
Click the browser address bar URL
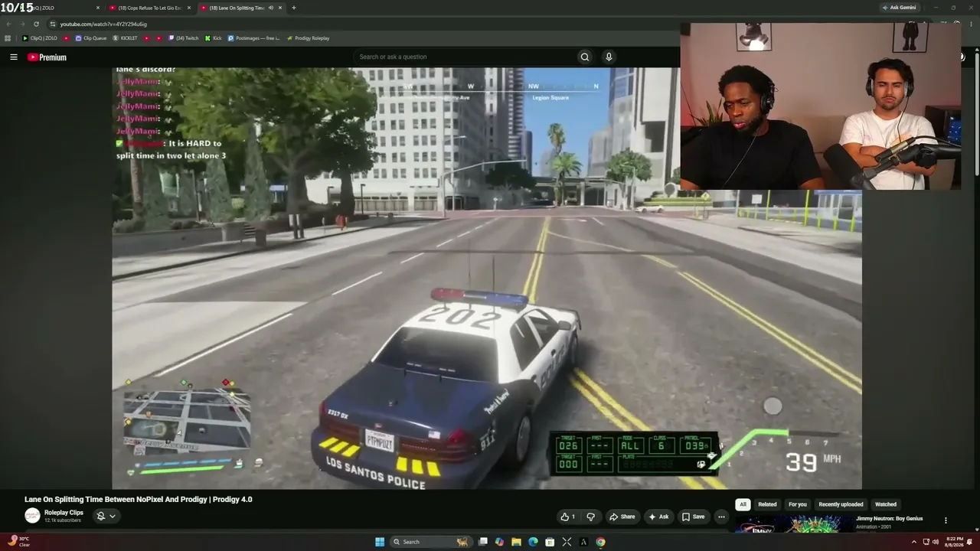click(103, 24)
